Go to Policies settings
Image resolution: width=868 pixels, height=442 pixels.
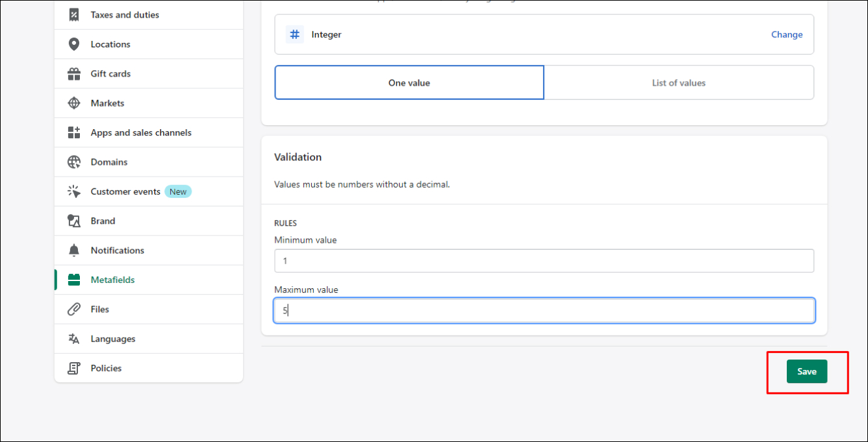coord(149,368)
